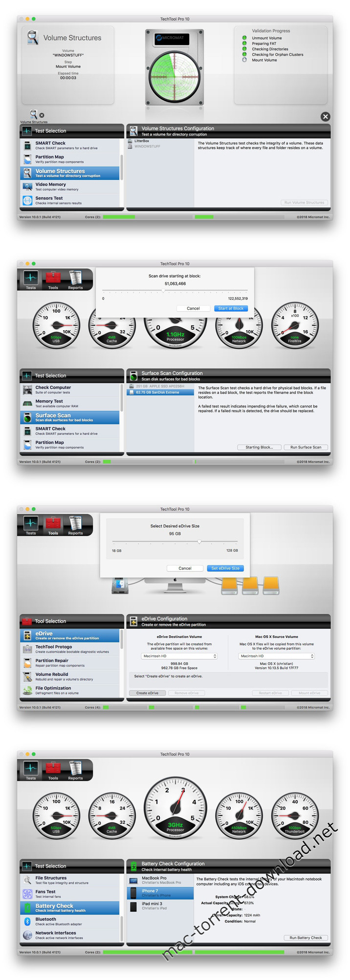Viewport: 350px width, 980px height.
Task: Click the Sensors Test thermometer icon
Action: point(27,200)
